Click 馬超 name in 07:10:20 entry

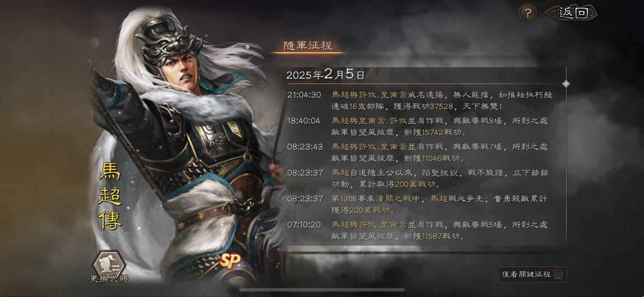339,225
